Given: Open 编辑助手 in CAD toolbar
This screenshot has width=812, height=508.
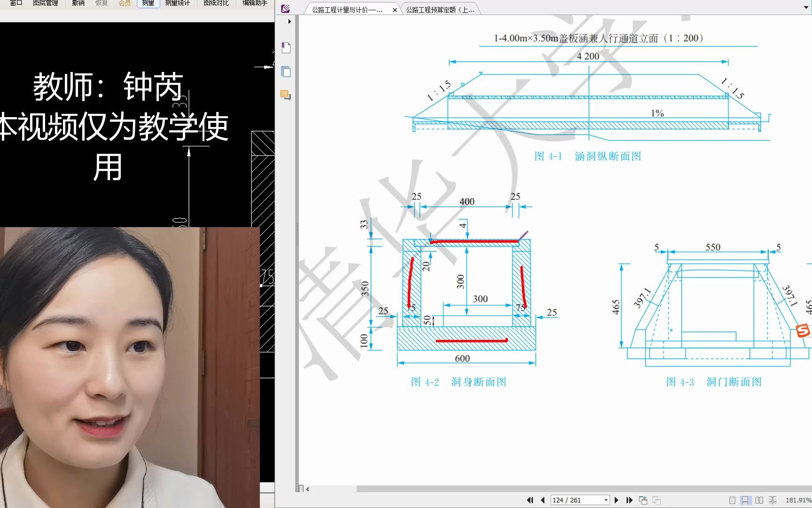Looking at the screenshot, I should click(255, 3).
